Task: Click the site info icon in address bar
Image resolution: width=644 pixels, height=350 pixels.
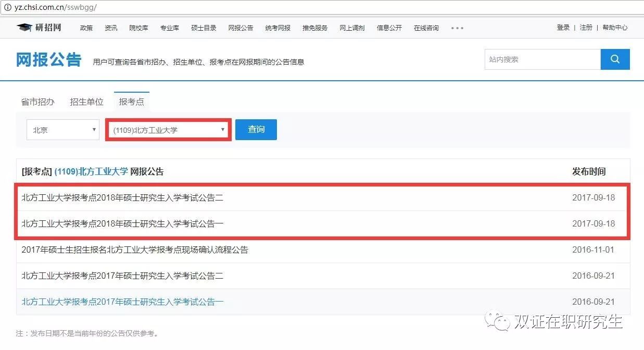Action: pos(7,8)
